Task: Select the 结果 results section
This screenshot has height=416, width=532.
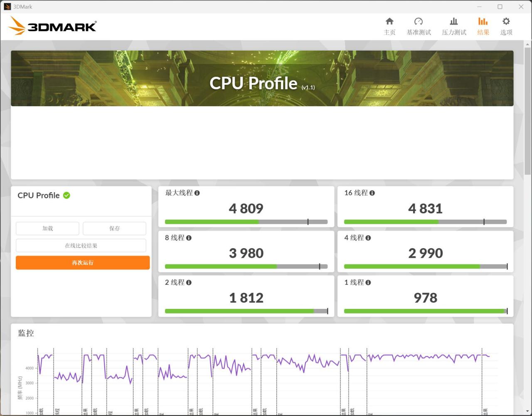Action: coord(483,26)
